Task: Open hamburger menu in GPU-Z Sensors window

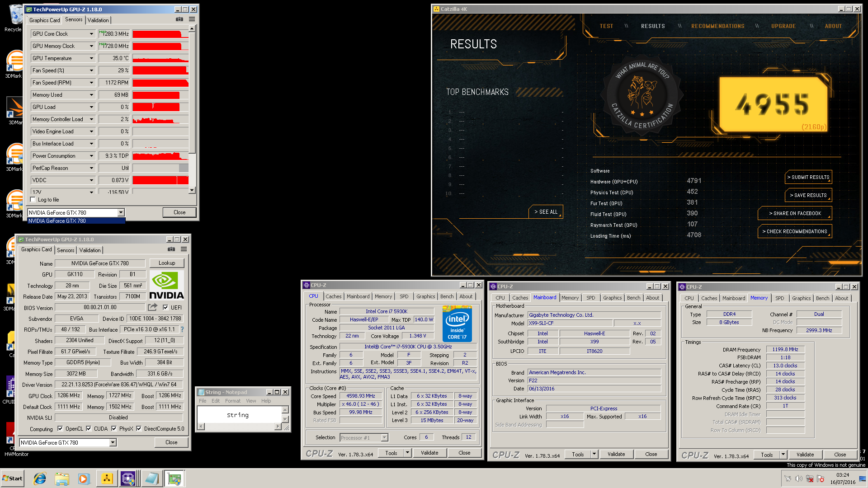Action: click(x=192, y=19)
